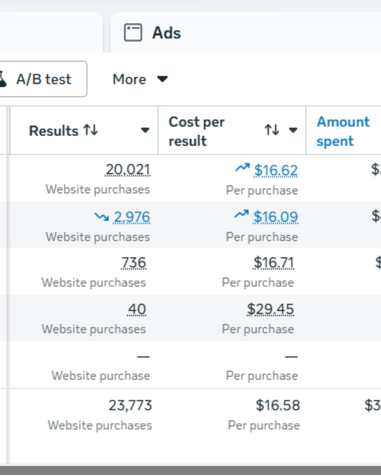The width and height of the screenshot is (381, 476).
Task: Click the $29.45 cost value
Action: point(270,309)
